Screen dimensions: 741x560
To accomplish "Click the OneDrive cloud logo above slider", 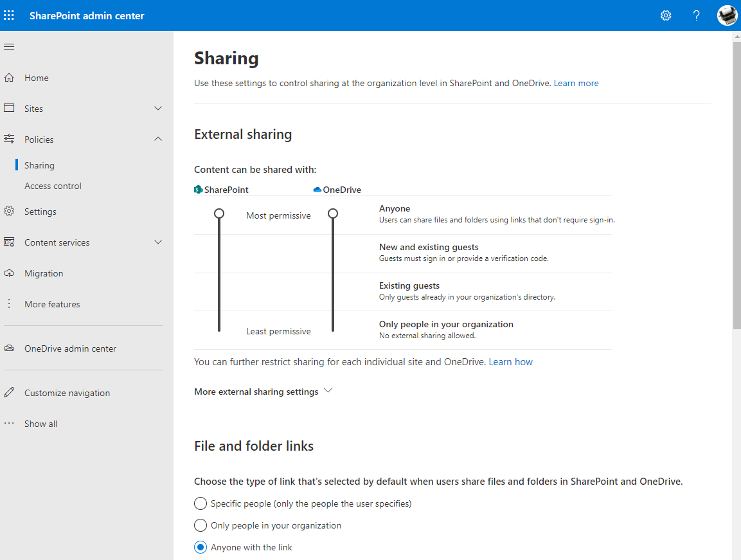I will (317, 190).
